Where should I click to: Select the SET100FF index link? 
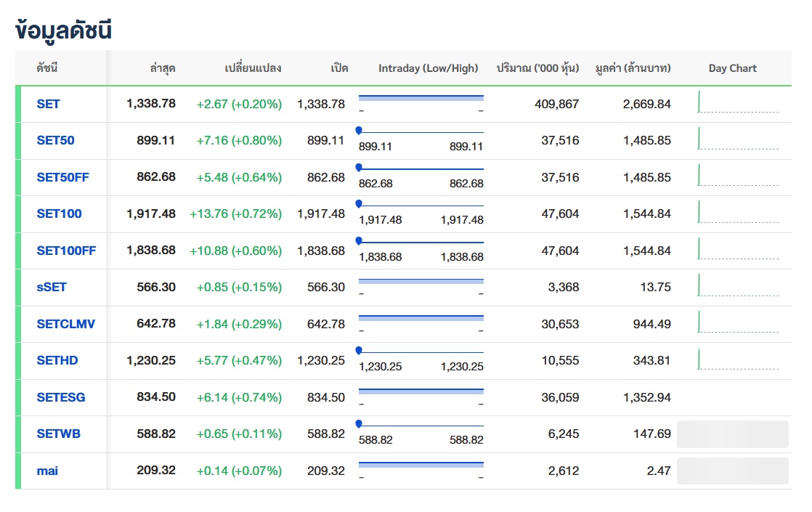click(67, 251)
